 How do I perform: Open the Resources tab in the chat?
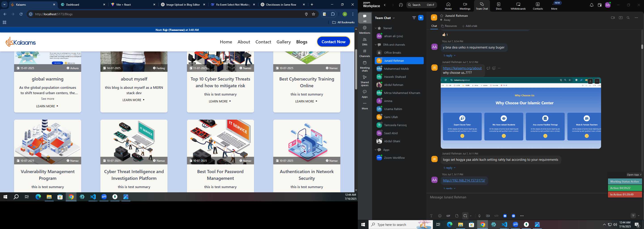tap(449, 26)
